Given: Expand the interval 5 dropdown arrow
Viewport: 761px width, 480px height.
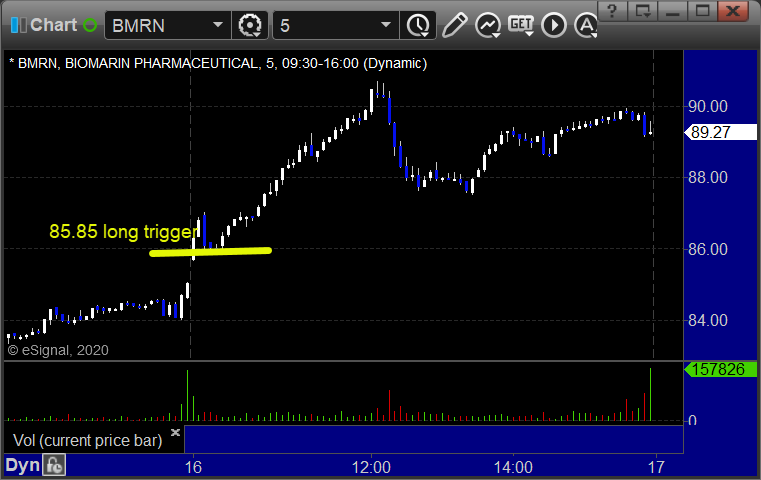Looking at the screenshot, I should coord(386,24).
